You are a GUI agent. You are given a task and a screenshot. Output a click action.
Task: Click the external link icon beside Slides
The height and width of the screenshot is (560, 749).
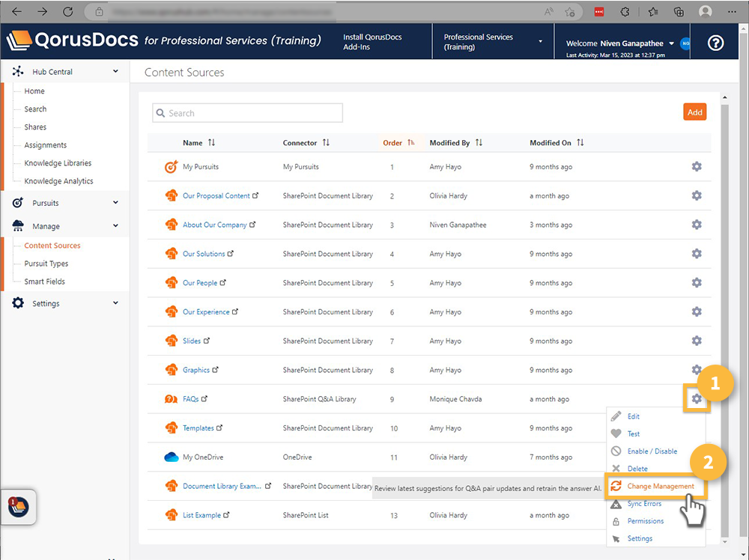pos(207,341)
